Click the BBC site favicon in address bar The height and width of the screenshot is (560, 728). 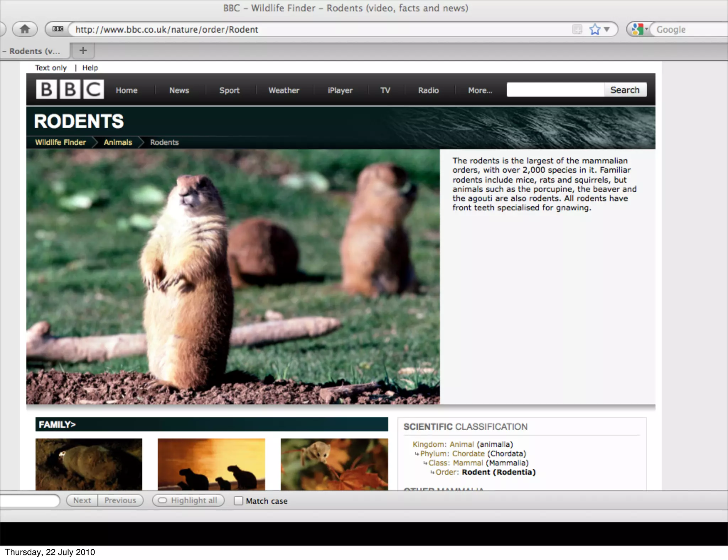(x=58, y=29)
